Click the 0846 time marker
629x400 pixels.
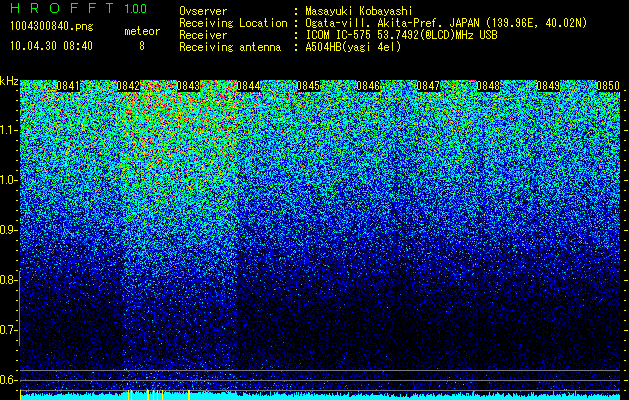coord(368,86)
